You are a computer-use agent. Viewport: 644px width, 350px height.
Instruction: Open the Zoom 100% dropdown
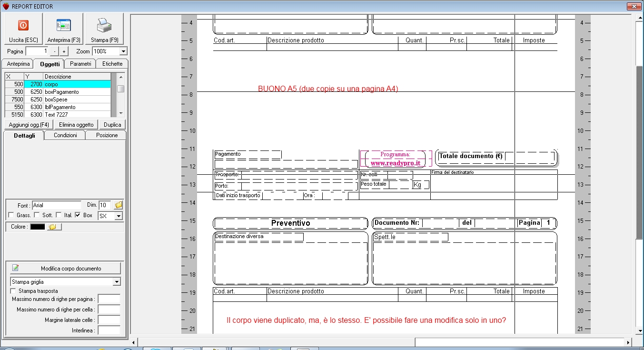point(123,51)
